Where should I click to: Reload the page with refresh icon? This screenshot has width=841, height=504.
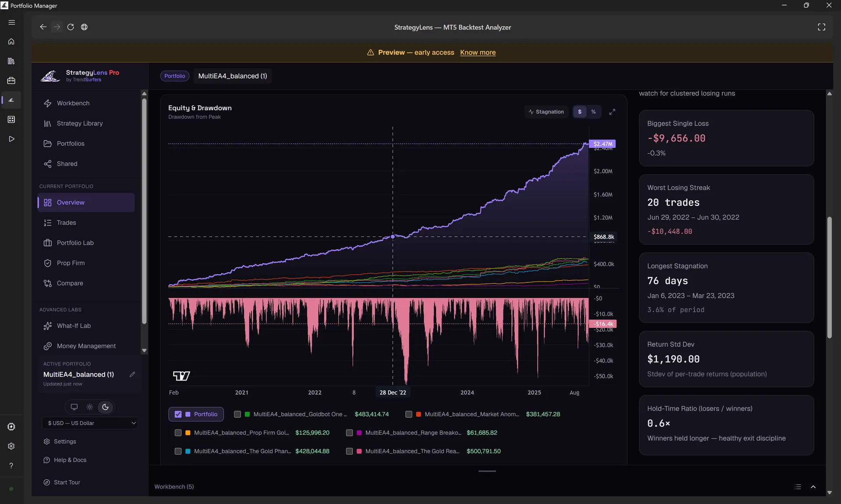coord(71,27)
